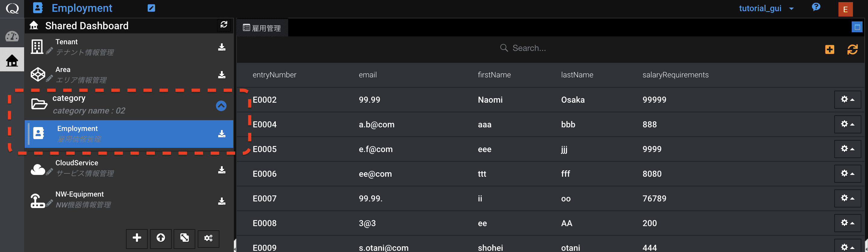Download the Tenant item
The width and height of the screenshot is (868, 252).
tap(222, 47)
